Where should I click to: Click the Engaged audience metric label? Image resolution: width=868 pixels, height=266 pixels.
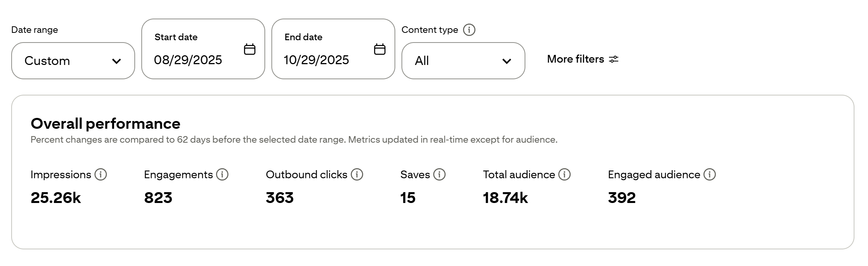(x=654, y=175)
